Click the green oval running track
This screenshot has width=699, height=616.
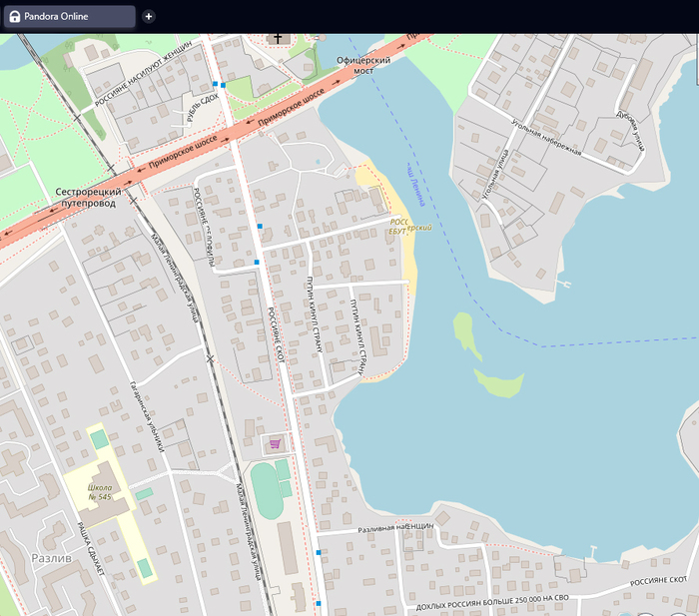point(267,491)
